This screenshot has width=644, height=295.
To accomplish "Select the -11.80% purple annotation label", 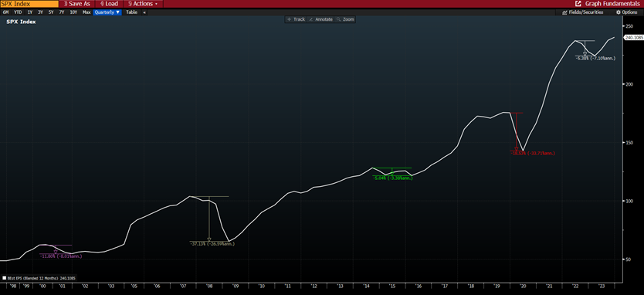I will pyautogui.click(x=61, y=256).
